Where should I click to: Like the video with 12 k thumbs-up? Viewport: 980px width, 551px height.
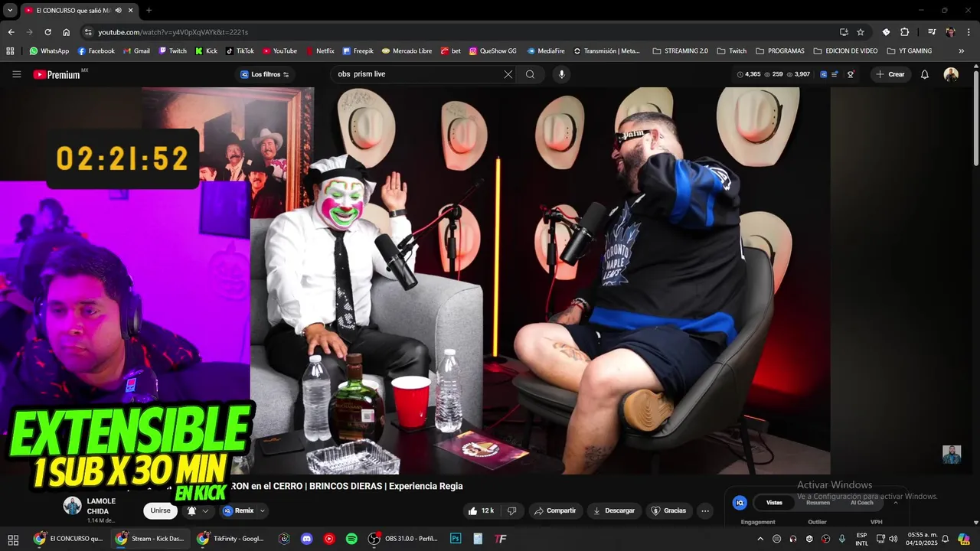[482, 510]
